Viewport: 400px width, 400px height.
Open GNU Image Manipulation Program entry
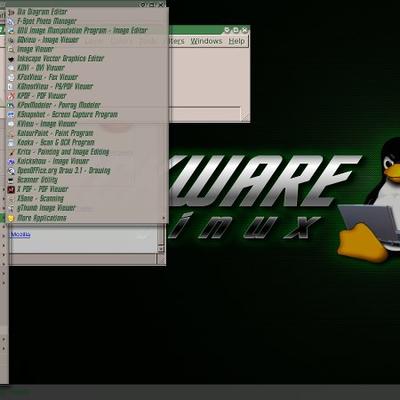pos(87,30)
